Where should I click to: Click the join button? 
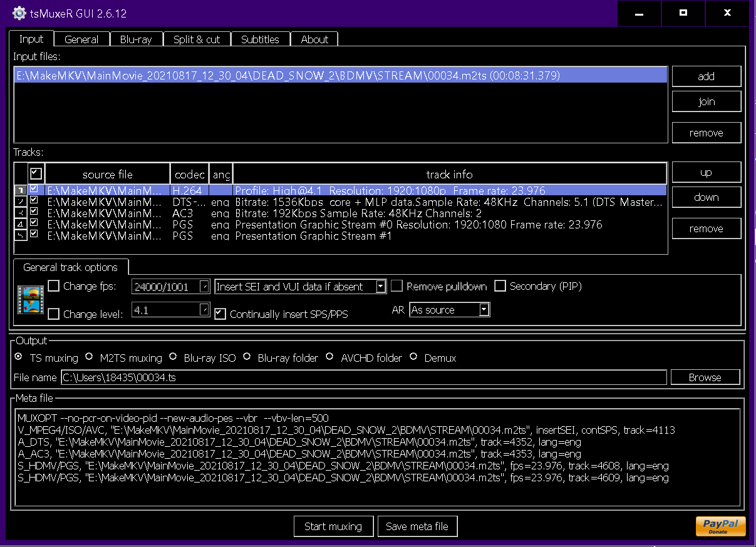coord(707,101)
